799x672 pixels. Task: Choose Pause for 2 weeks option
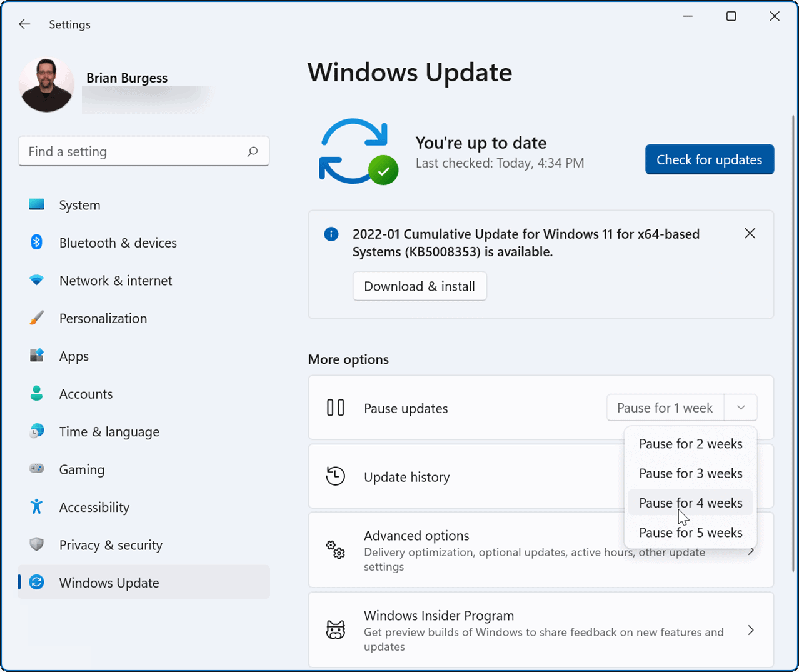tap(691, 443)
